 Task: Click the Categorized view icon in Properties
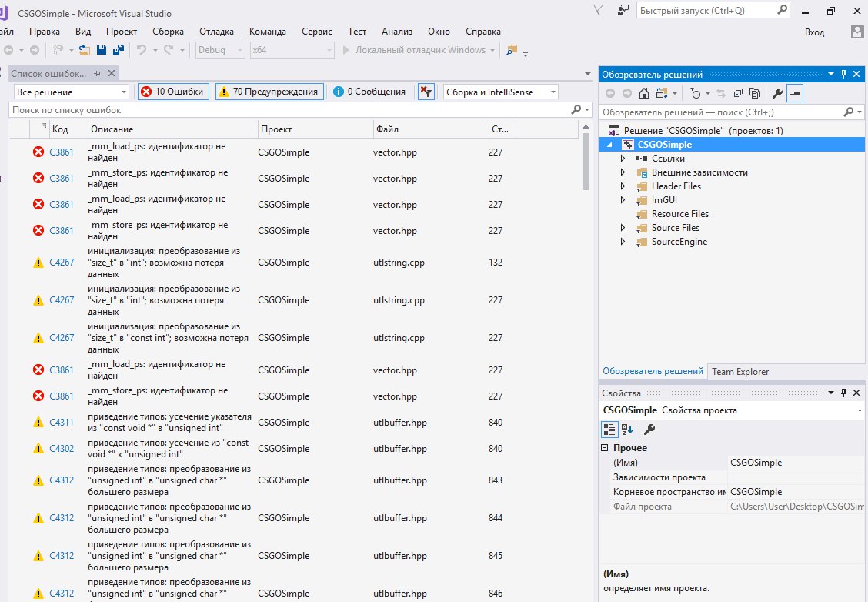609,430
